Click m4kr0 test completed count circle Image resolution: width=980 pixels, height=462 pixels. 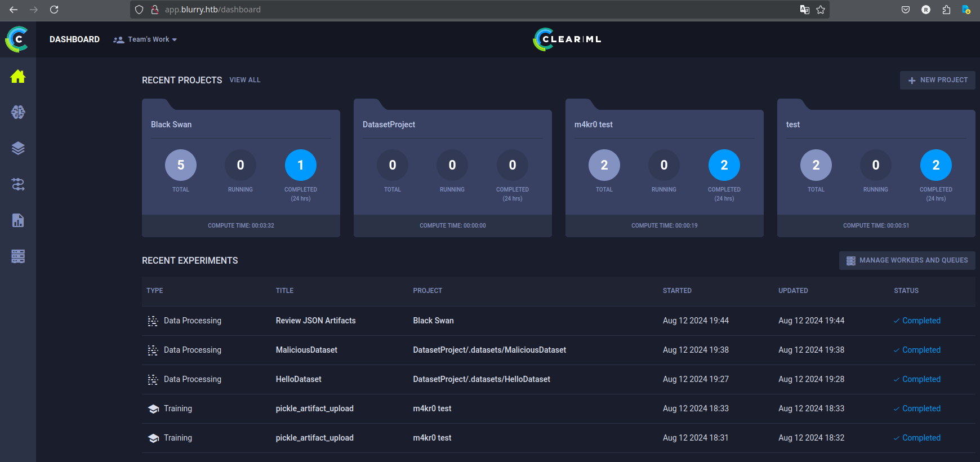[724, 165]
